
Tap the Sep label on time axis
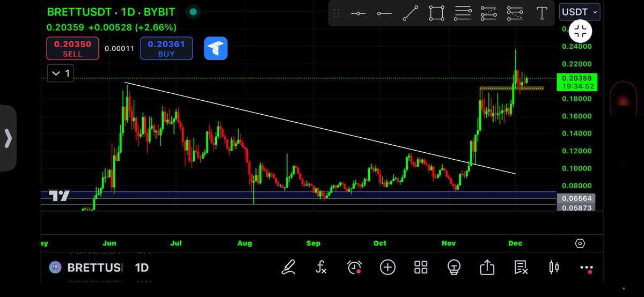click(313, 243)
